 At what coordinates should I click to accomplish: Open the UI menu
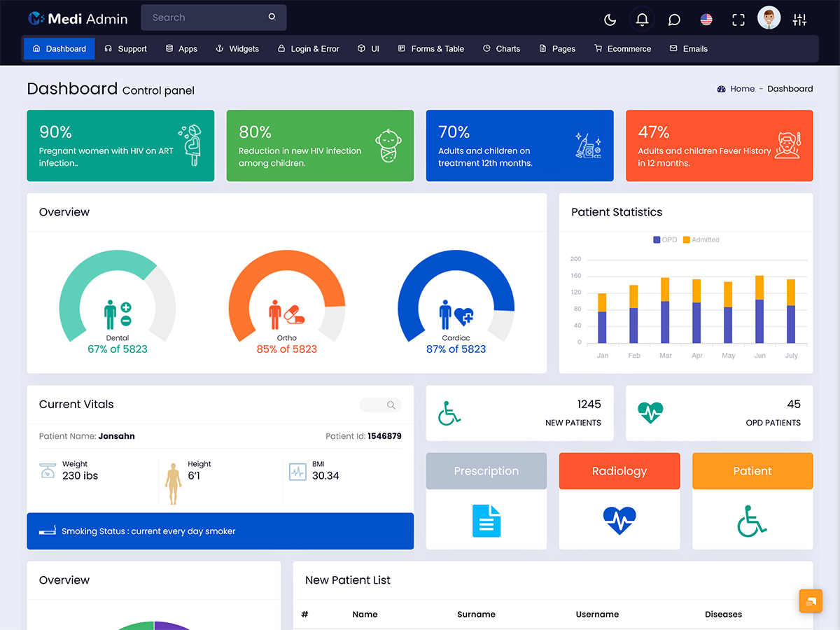click(368, 49)
